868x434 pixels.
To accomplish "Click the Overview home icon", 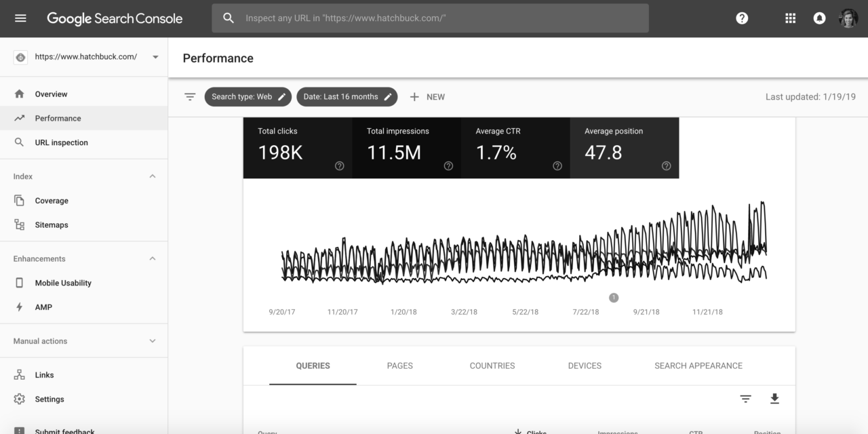I will 19,94.
